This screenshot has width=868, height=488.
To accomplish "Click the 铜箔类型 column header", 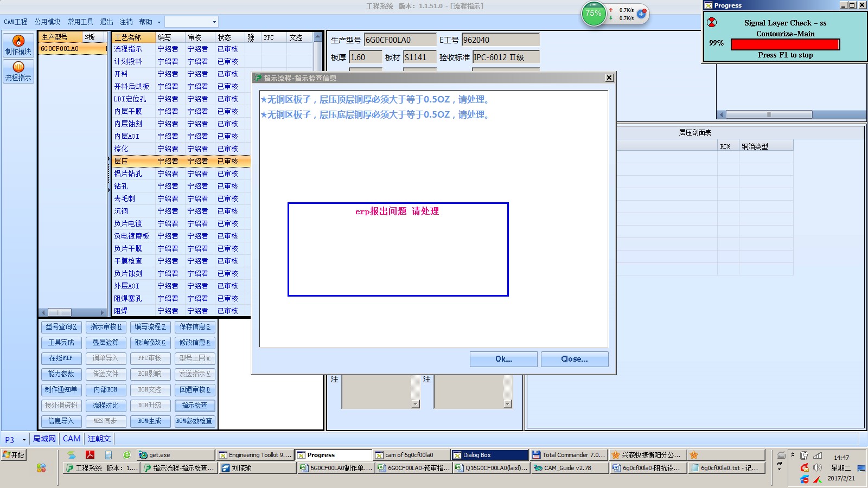I will [766, 146].
